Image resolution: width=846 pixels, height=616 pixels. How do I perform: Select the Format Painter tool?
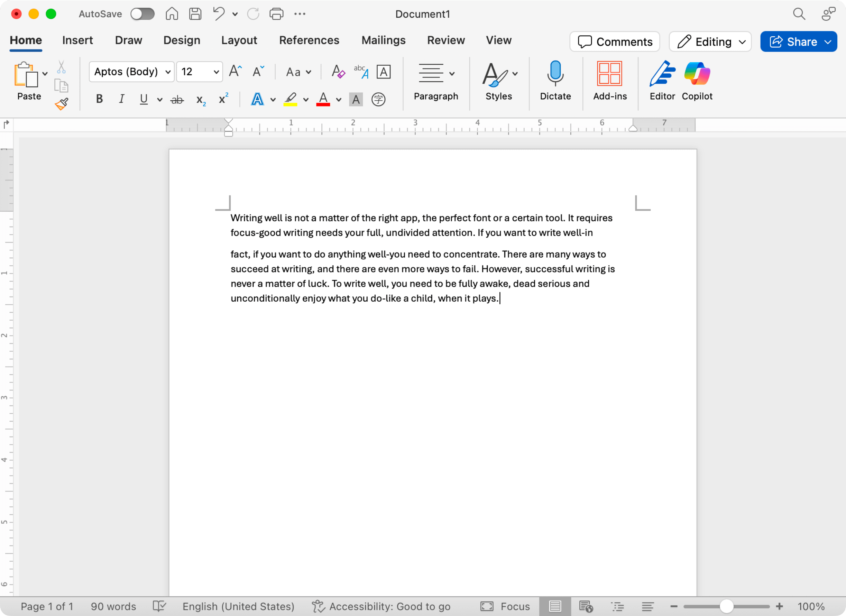pyautogui.click(x=62, y=104)
